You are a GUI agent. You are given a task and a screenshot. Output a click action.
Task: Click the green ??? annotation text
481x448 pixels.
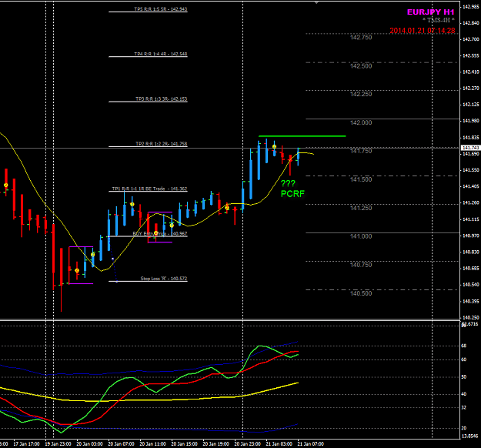point(288,183)
